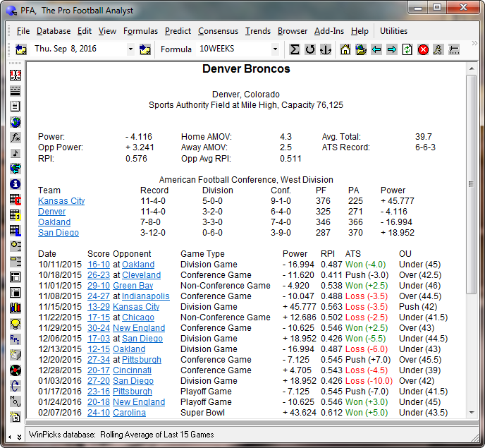
Task: Refresh page with the green arrows icon
Action: 407,49
